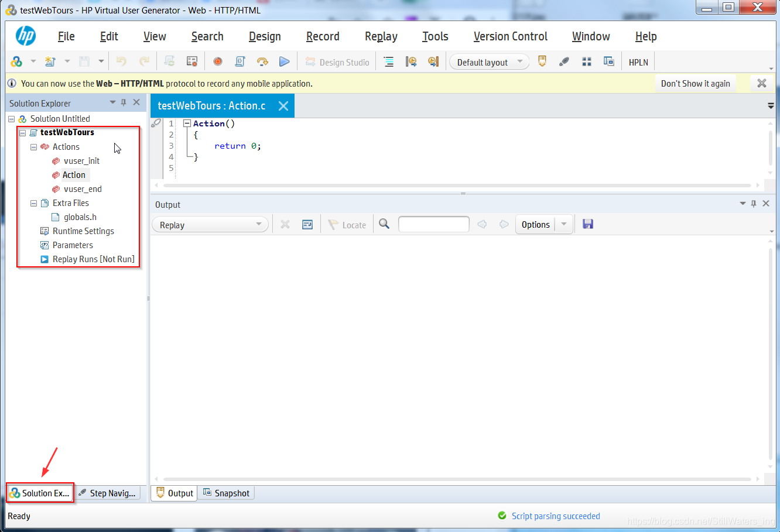Click the open script toolbar icon

tap(50, 61)
